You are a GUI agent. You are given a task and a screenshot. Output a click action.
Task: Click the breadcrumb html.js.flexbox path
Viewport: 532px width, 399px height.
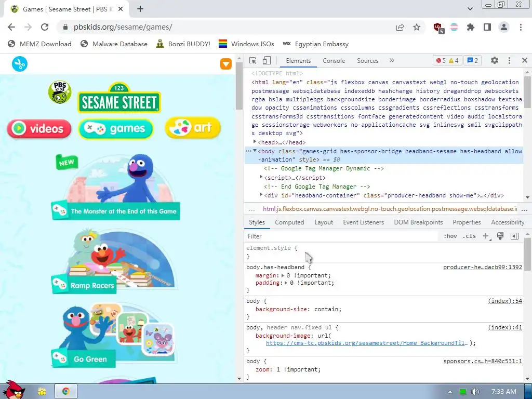pos(390,209)
